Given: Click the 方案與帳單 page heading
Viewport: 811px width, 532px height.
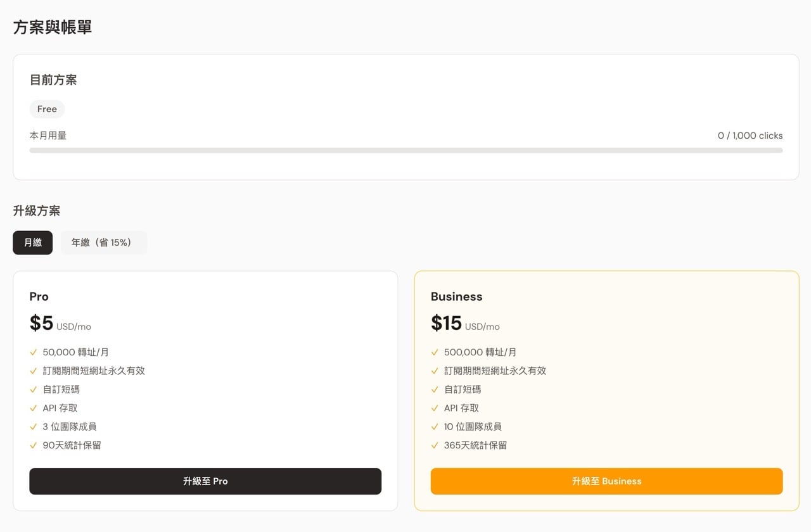Looking at the screenshot, I should (53, 27).
